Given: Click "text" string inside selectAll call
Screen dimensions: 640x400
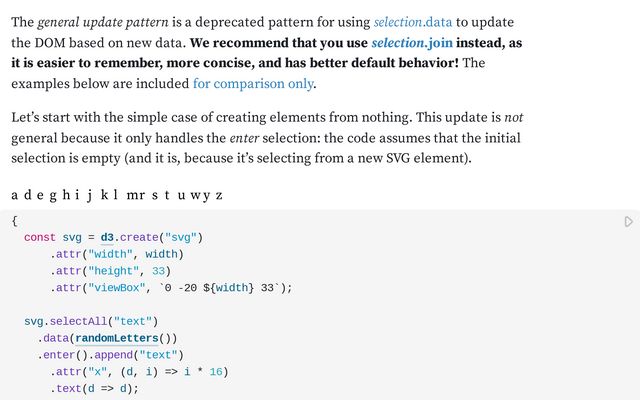Looking at the screenshot, I should click(x=133, y=322).
